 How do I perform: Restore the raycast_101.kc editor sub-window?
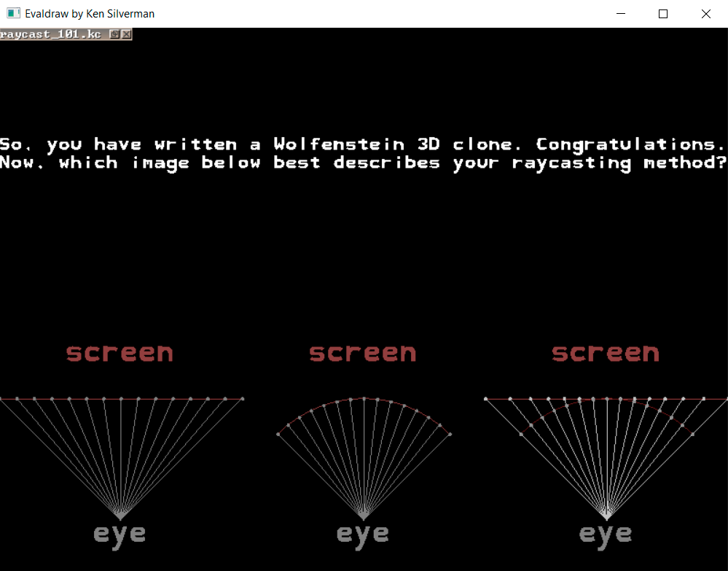pos(114,34)
